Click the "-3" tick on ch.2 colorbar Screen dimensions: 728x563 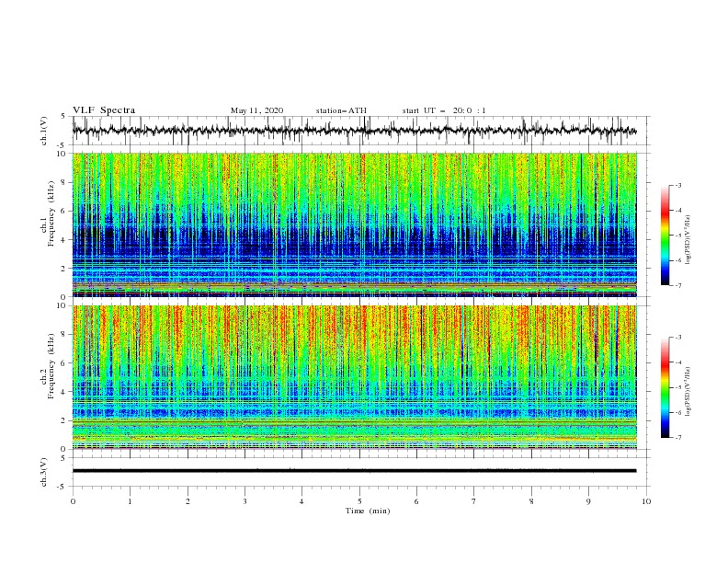point(677,338)
